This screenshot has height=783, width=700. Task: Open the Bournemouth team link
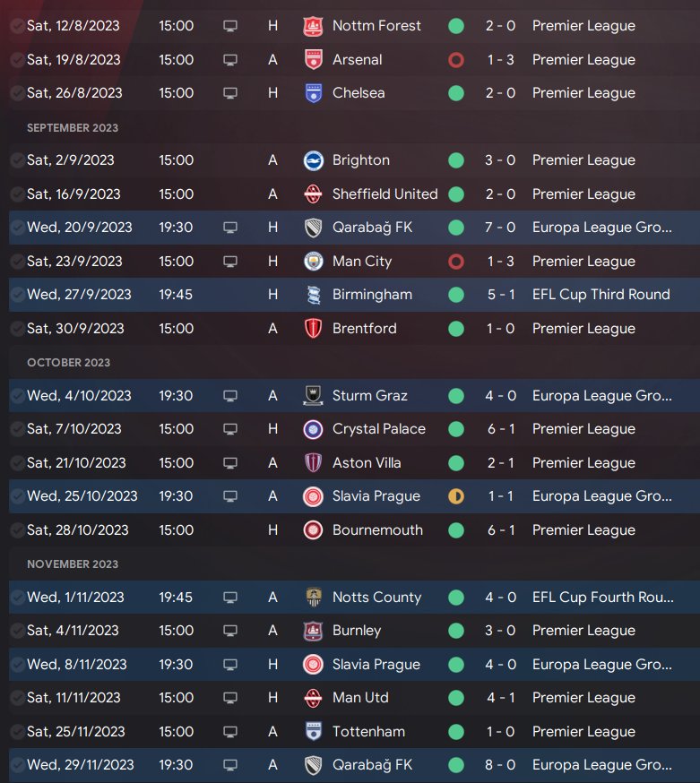pos(377,530)
